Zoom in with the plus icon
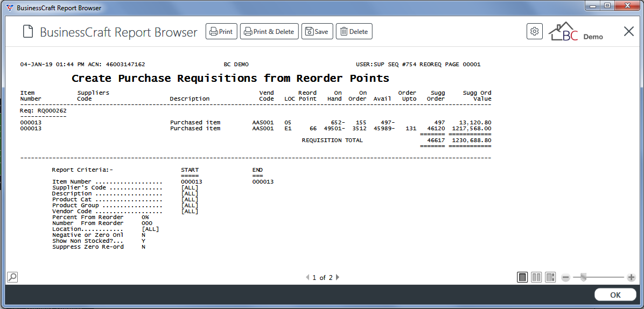Viewport: 644px width, 309px height. 632,277
